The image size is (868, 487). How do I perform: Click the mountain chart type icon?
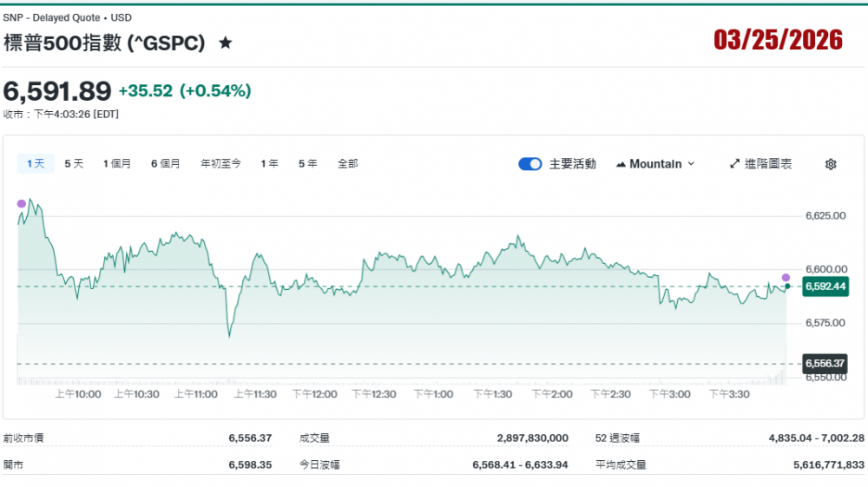tap(621, 164)
